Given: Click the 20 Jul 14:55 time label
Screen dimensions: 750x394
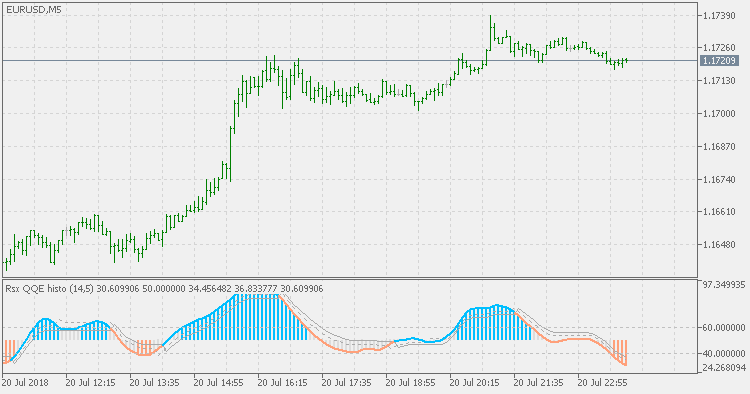Looking at the screenshot, I should click(219, 383).
